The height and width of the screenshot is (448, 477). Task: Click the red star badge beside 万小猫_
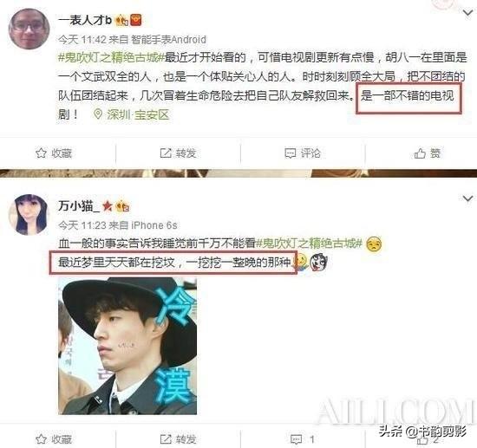107,206
